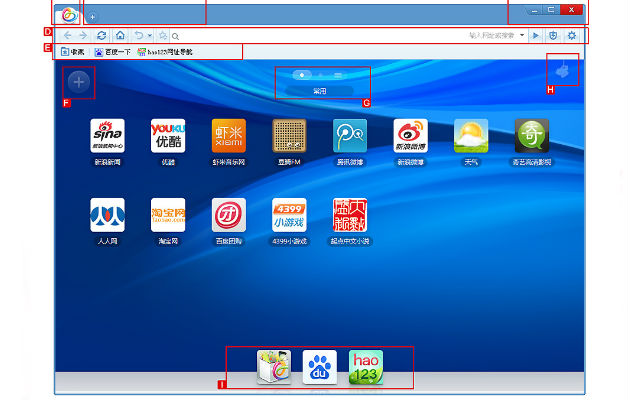630x400 pixels.
Task: Open the home page
Action: point(120,35)
